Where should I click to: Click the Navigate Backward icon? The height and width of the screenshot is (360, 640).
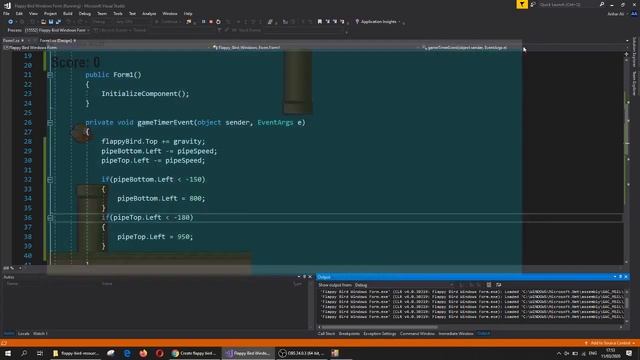coord(10,22)
